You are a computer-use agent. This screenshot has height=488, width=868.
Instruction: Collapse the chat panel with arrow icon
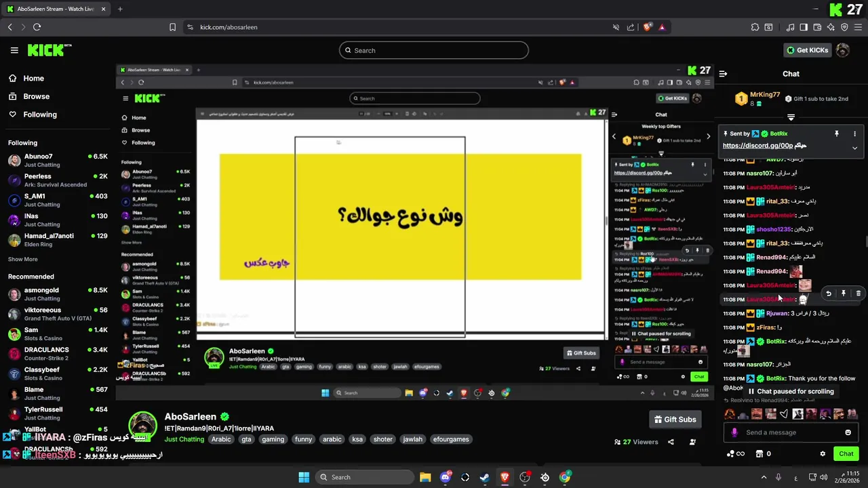pos(723,74)
